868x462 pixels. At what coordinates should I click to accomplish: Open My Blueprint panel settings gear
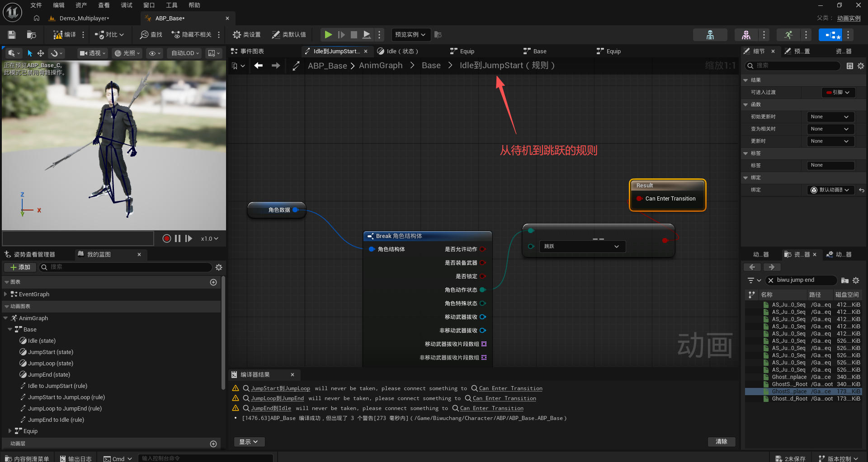click(219, 267)
